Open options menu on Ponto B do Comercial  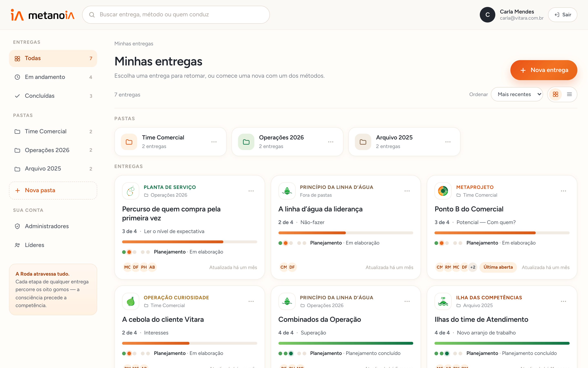click(x=563, y=191)
